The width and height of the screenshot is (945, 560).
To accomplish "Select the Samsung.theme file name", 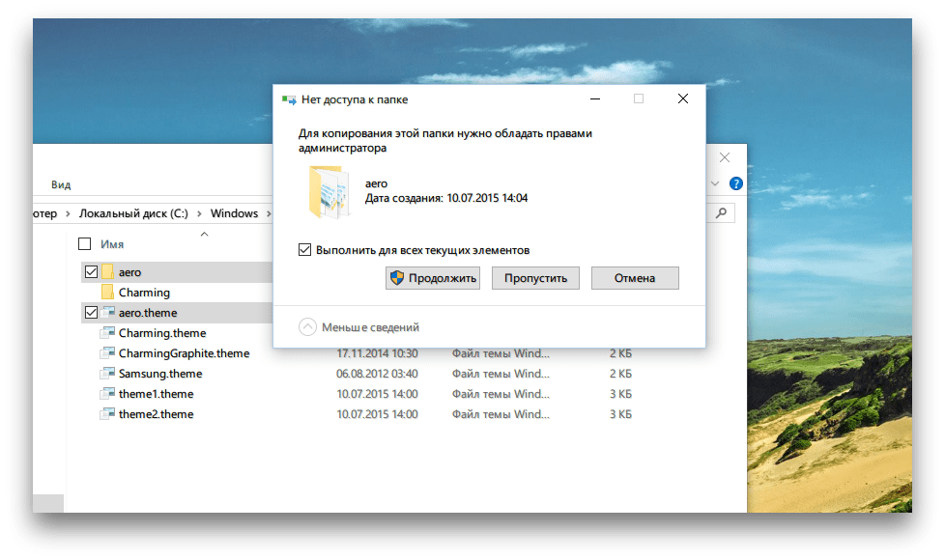I will [x=160, y=374].
